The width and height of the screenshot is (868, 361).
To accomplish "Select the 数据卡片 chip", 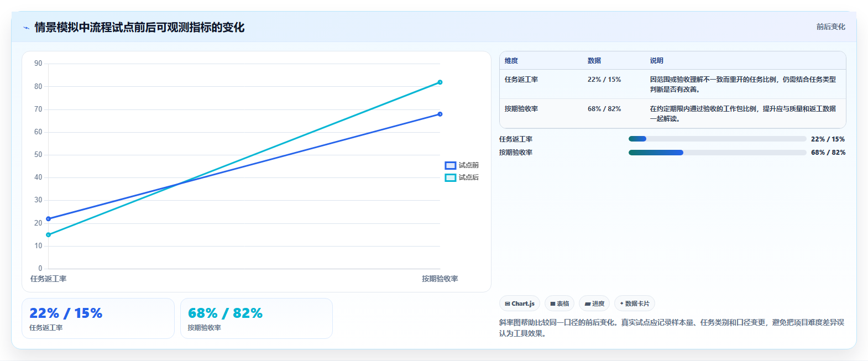I will [635, 304].
